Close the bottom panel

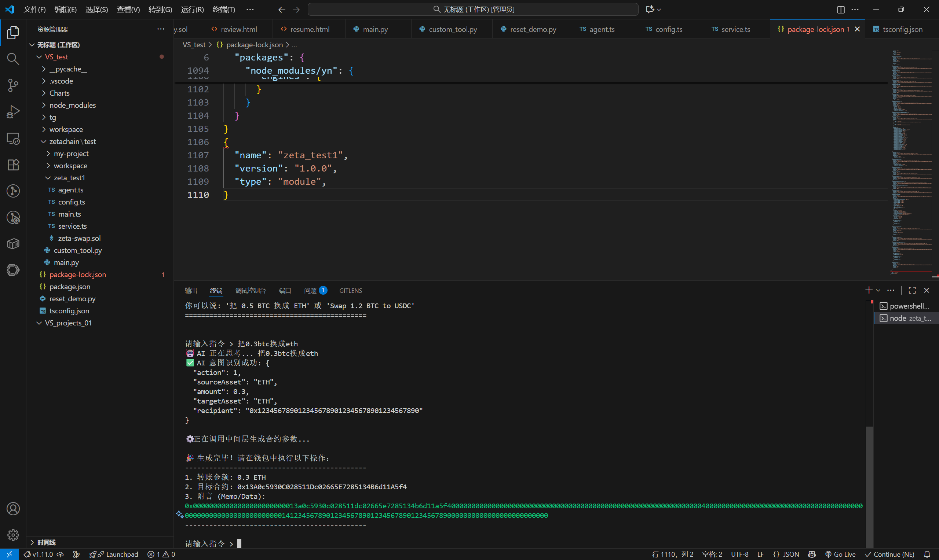click(927, 290)
